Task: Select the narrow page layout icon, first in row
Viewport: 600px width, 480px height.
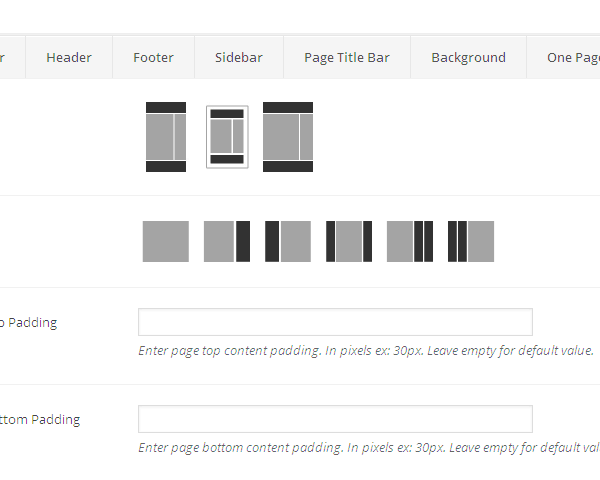Action: 166,137
